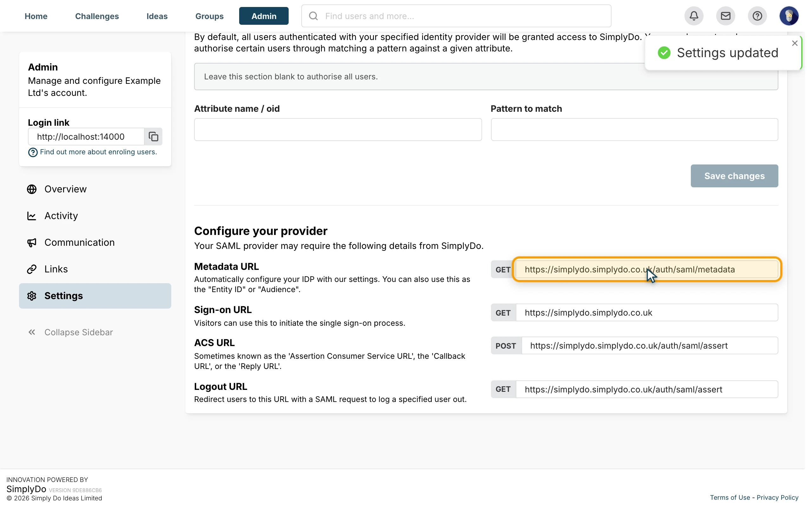
Task: Go to the Home tab
Action: (36, 16)
